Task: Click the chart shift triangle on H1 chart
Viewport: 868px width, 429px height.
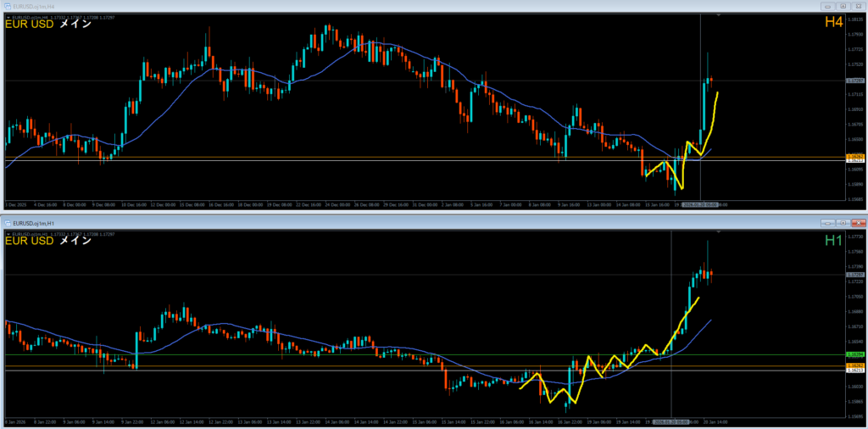Action: point(719,231)
